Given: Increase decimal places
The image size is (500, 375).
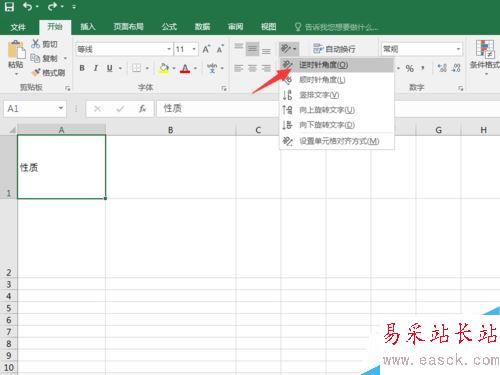Looking at the screenshot, I should pos(442,68).
